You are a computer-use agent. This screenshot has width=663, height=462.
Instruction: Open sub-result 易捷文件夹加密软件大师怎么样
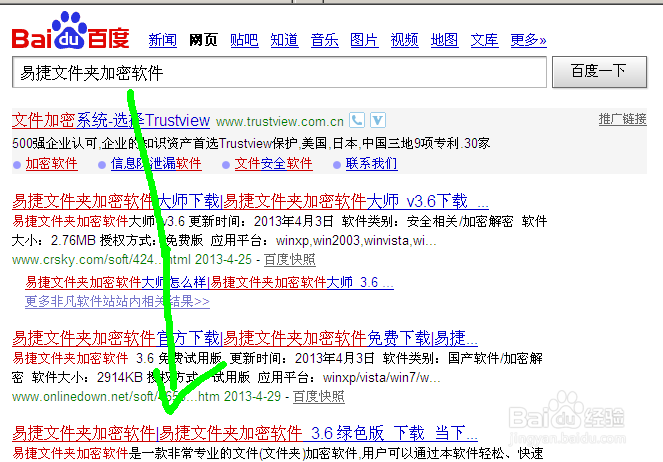(x=209, y=282)
